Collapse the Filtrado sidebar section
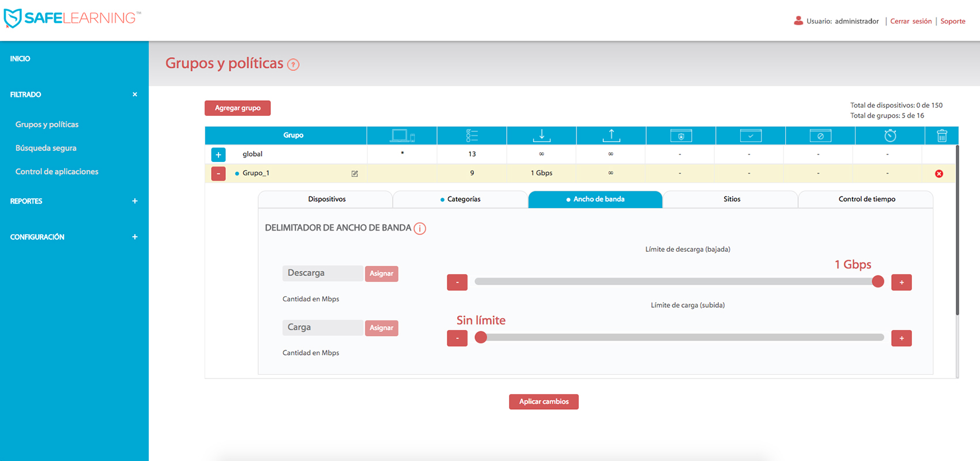Image resolution: width=980 pixels, height=461 pixels. point(135,95)
